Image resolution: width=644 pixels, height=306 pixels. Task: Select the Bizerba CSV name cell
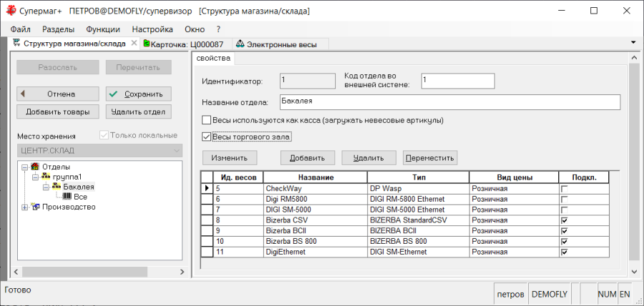(316, 220)
